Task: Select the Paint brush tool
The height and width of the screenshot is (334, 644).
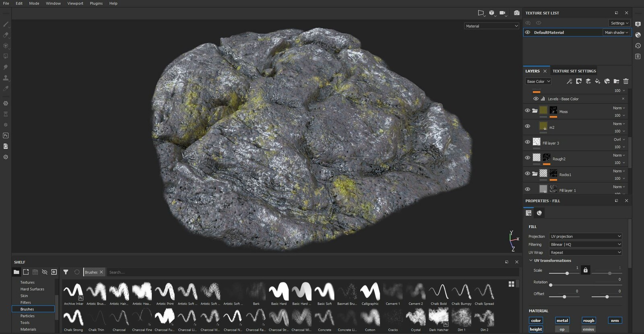Action: pos(6,25)
